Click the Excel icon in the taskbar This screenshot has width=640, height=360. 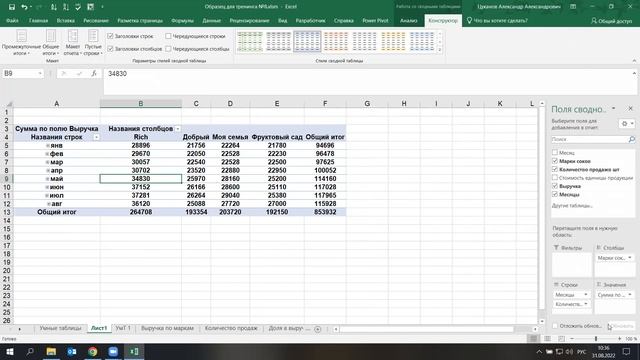(134, 351)
